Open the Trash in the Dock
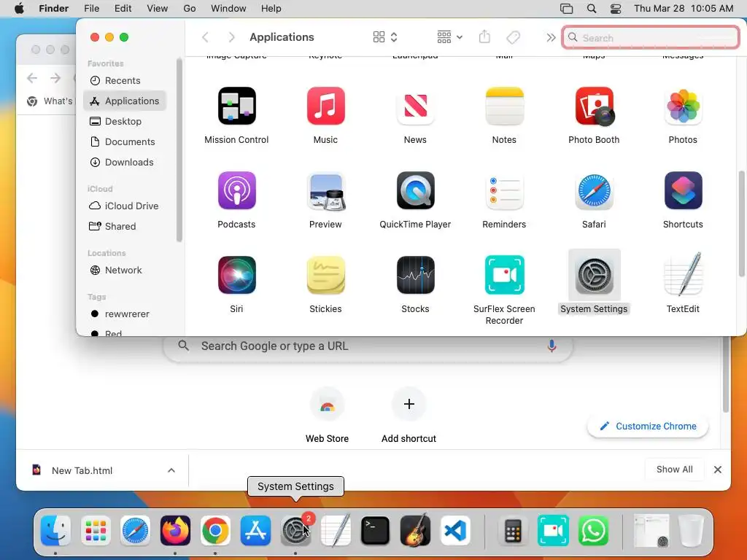 [x=692, y=531]
